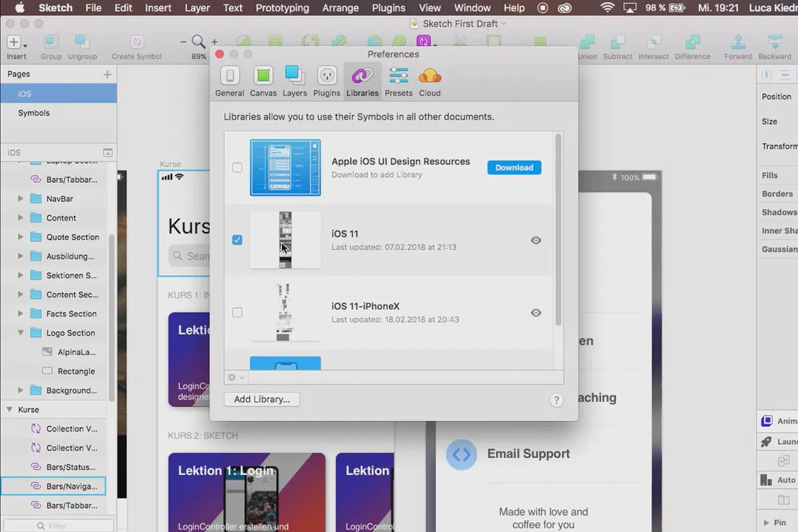Expand the Background layer group
Screen dimensions: 798x532
coord(21,390)
